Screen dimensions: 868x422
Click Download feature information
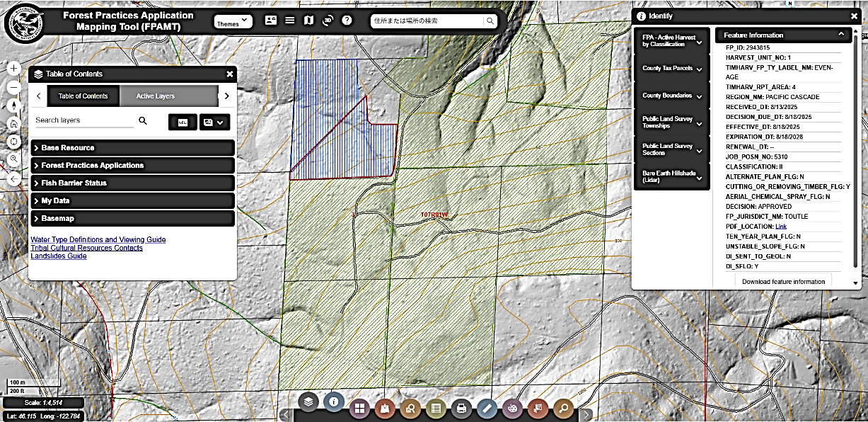(x=784, y=282)
